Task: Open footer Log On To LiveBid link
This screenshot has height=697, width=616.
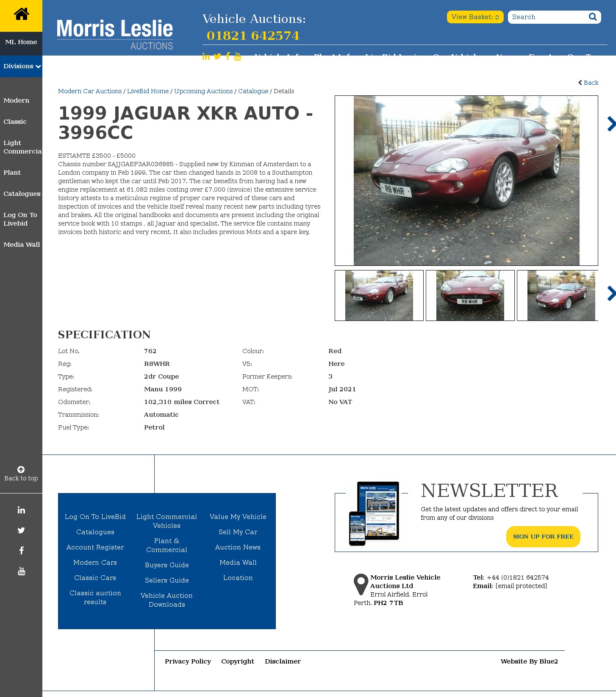Action: [95, 517]
